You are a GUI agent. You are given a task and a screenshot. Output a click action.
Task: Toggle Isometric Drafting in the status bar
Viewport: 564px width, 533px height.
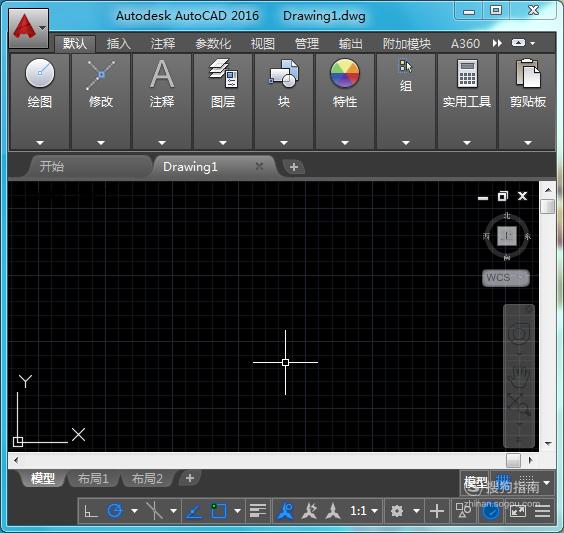pos(155,511)
